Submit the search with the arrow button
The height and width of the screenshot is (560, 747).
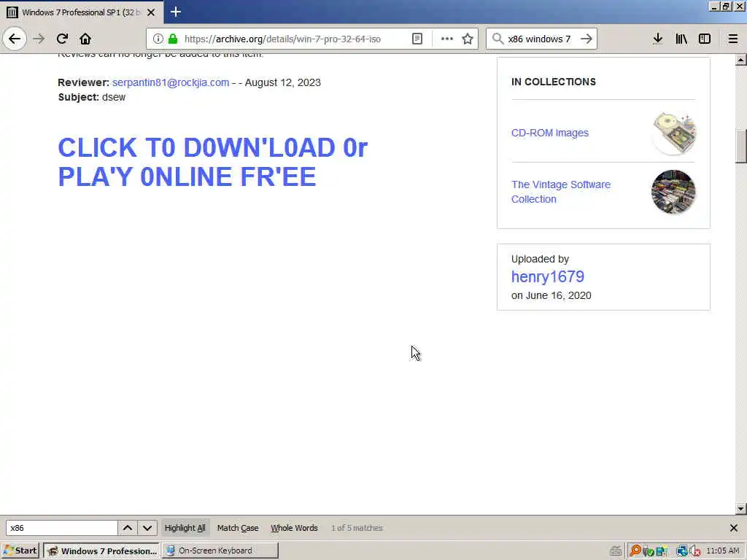587,39
